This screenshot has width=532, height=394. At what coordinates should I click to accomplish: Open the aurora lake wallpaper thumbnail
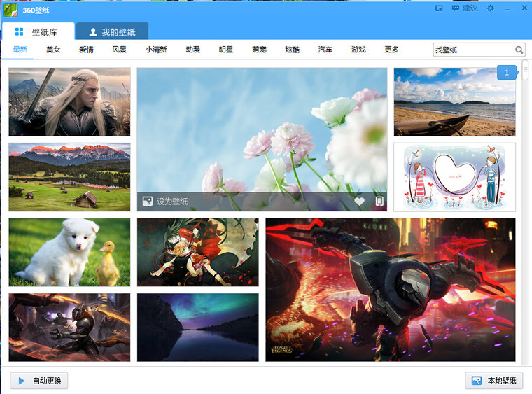(198, 328)
